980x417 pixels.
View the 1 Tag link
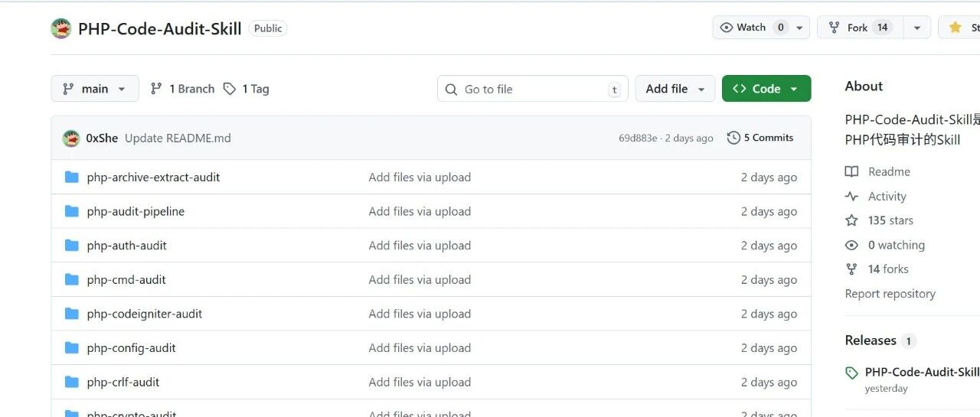246,89
